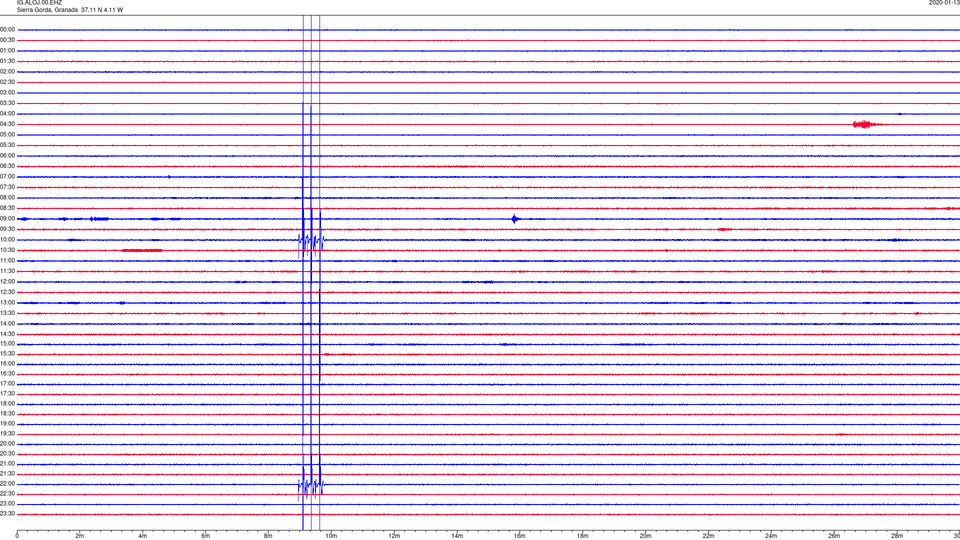This screenshot has width=960, height=540.
Task: Click the 26m axis label
Action: pos(834,536)
